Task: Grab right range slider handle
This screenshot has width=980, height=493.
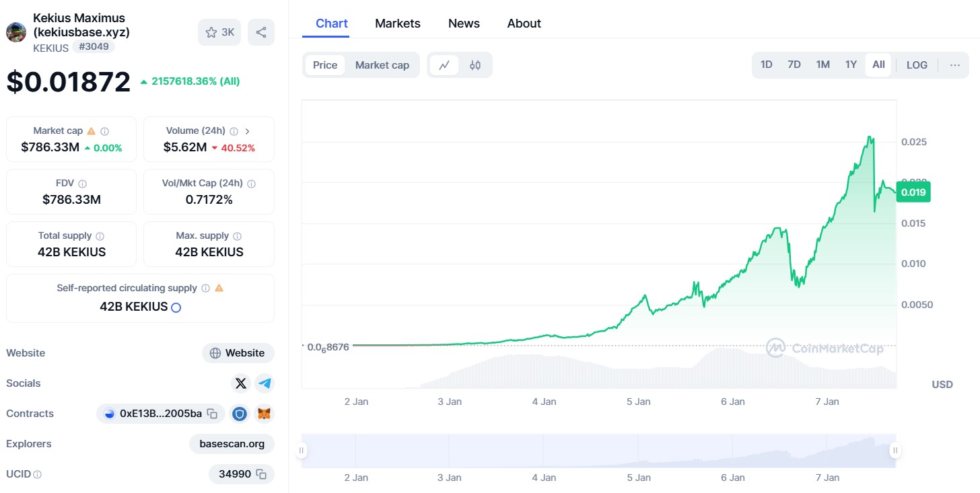Action: (x=895, y=450)
